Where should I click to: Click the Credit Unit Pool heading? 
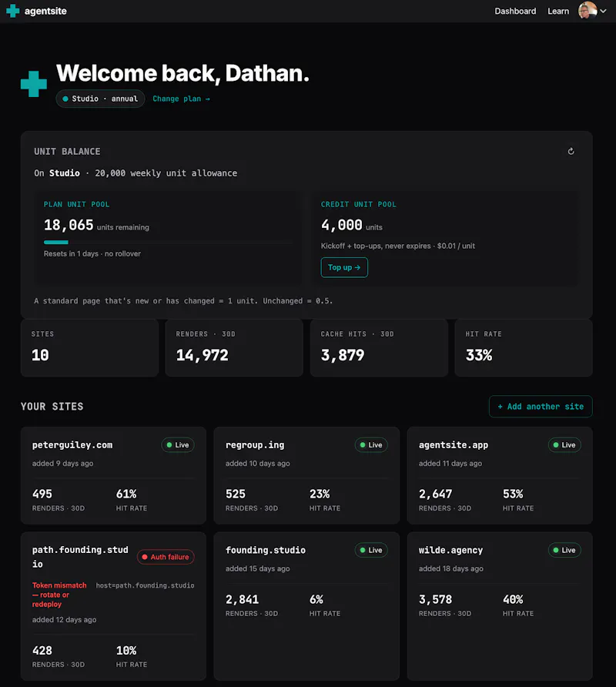coord(358,204)
